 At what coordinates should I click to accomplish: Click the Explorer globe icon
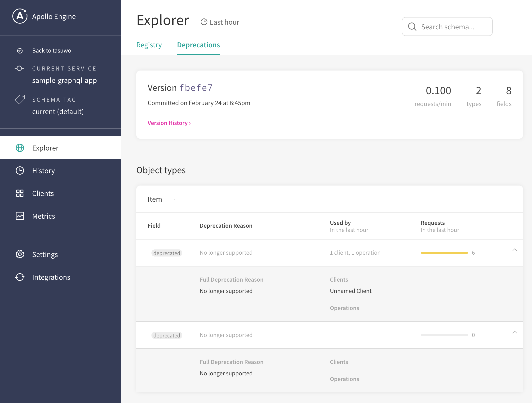pos(20,148)
